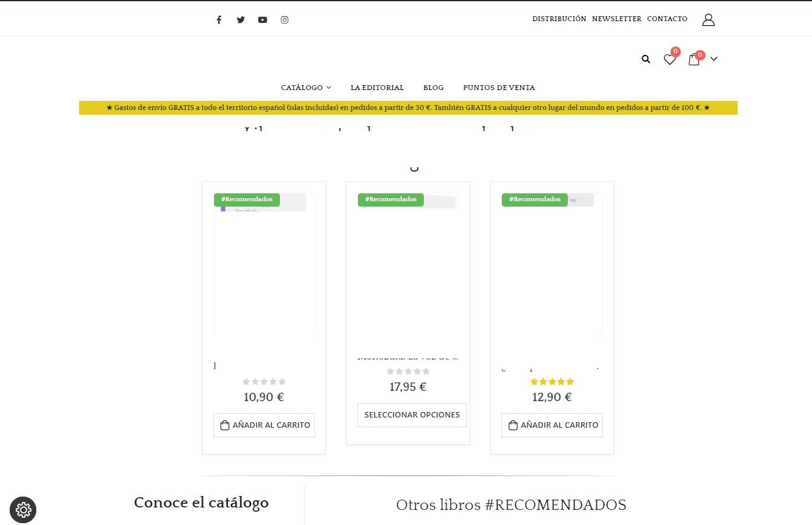Click SELECCIONAR OPCIONES for the 17,95 € book
This screenshot has height=525, width=812.
click(x=412, y=415)
